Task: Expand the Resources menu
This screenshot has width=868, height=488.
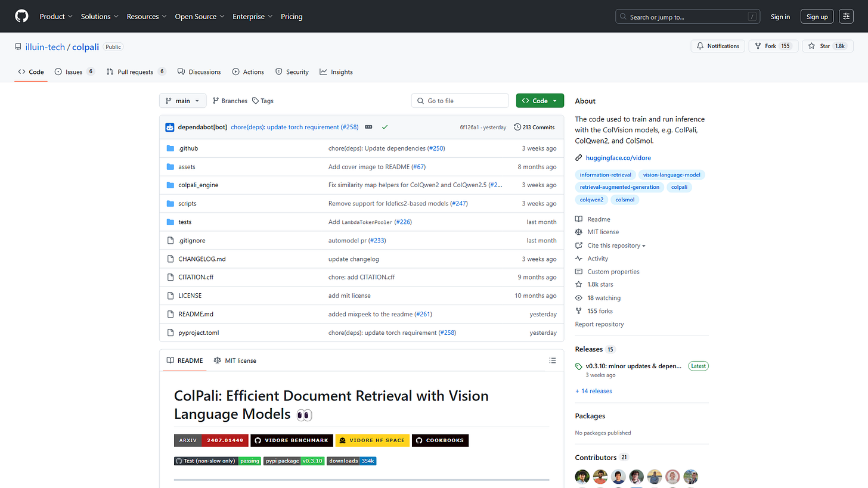Action: click(147, 17)
